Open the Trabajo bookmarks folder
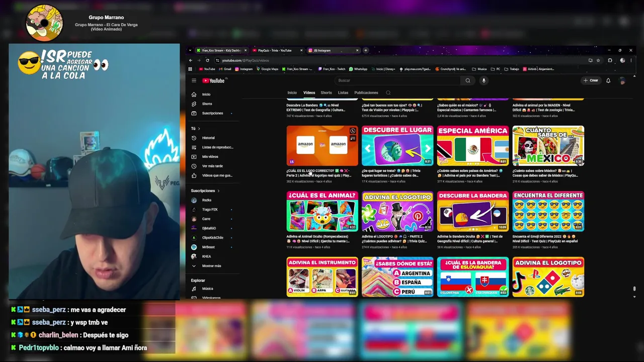This screenshot has width=644, height=362. coord(511,69)
